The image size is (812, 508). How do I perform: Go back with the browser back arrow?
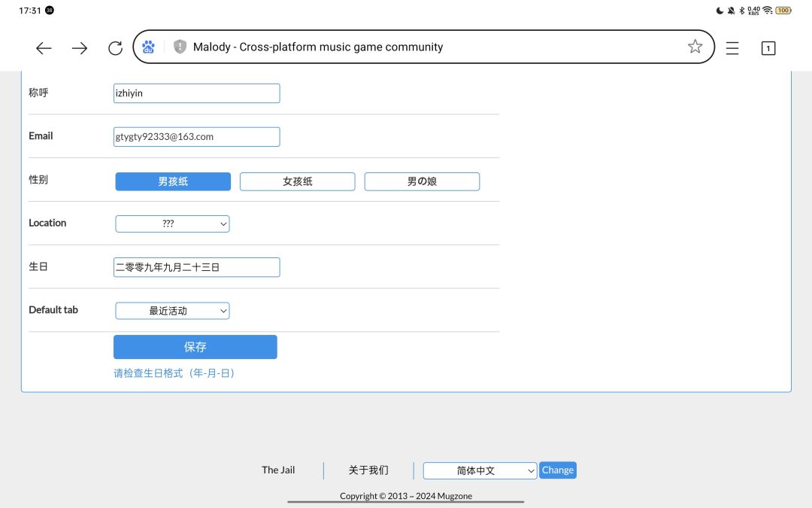click(44, 48)
